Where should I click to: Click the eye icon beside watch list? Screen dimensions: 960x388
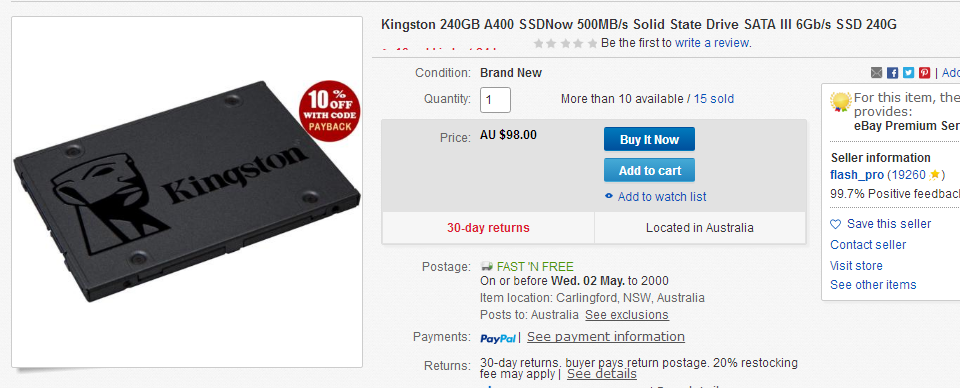pyautogui.click(x=609, y=196)
